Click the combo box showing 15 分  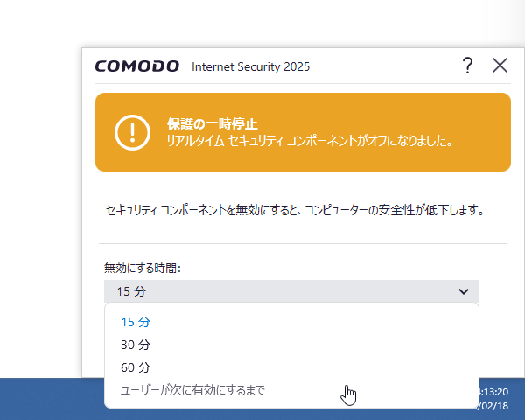click(x=291, y=291)
